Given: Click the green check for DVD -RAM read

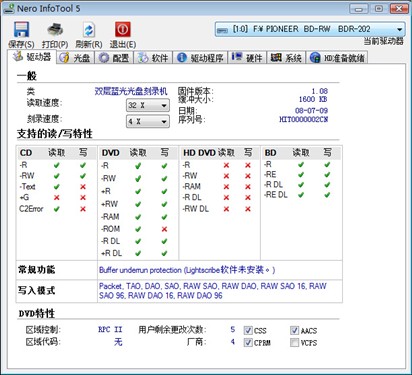Looking at the screenshot, I should coord(138,217).
